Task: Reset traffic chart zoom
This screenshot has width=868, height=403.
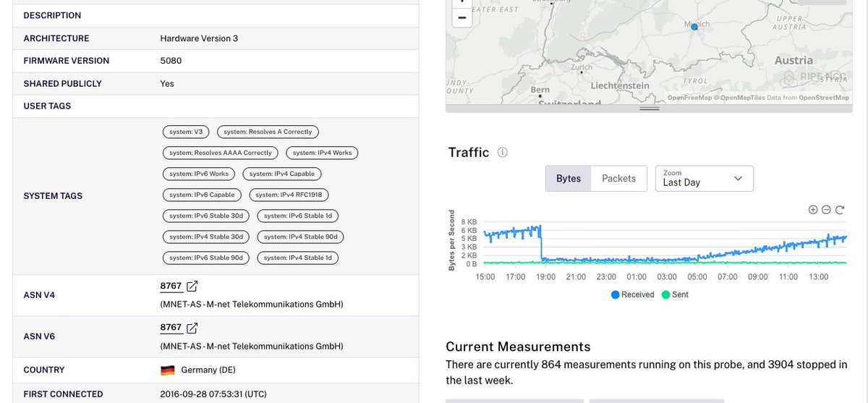Action: 840,210
